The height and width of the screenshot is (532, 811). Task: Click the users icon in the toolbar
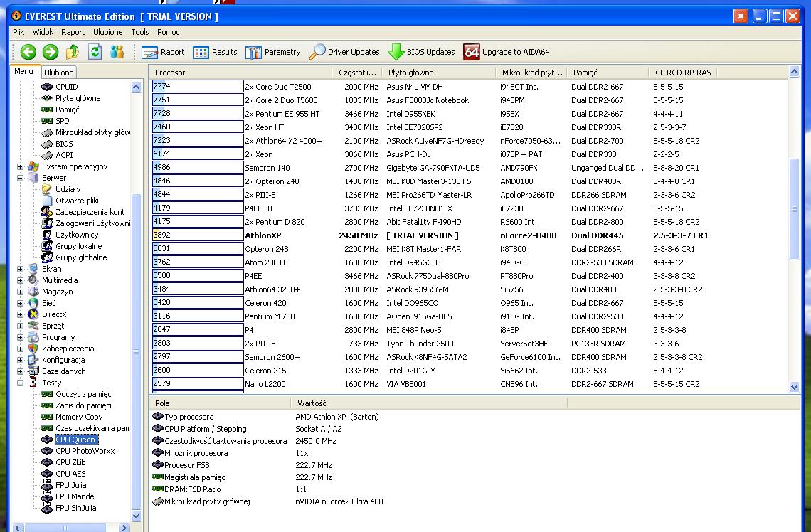[x=117, y=52]
